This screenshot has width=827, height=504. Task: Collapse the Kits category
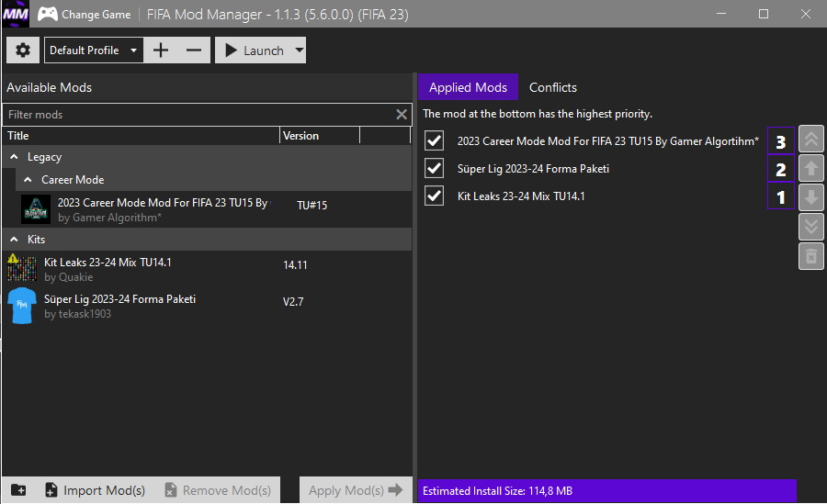(x=14, y=240)
